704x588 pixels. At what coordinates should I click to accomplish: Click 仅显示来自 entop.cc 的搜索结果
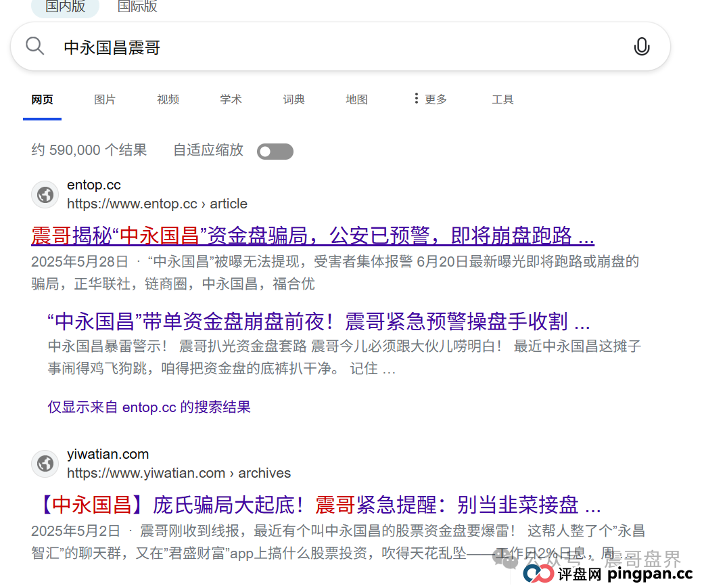click(149, 407)
